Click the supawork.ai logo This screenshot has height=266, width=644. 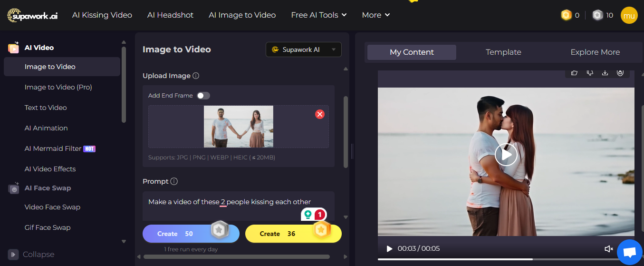click(32, 15)
